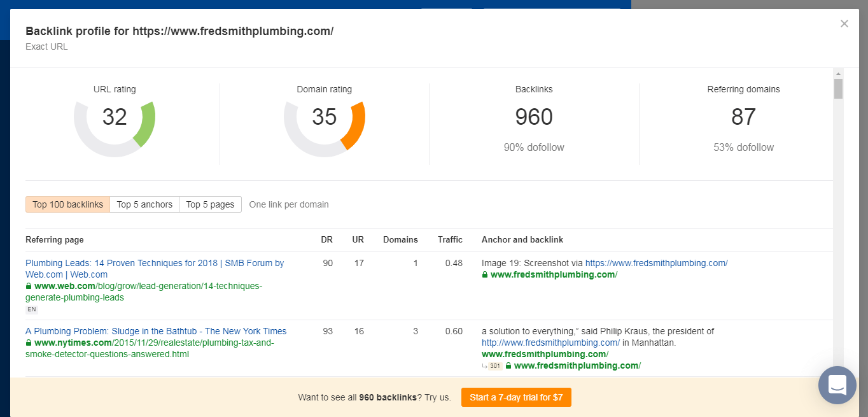Click the Traffic column header
This screenshot has width=868, height=417.
click(450, 240)
